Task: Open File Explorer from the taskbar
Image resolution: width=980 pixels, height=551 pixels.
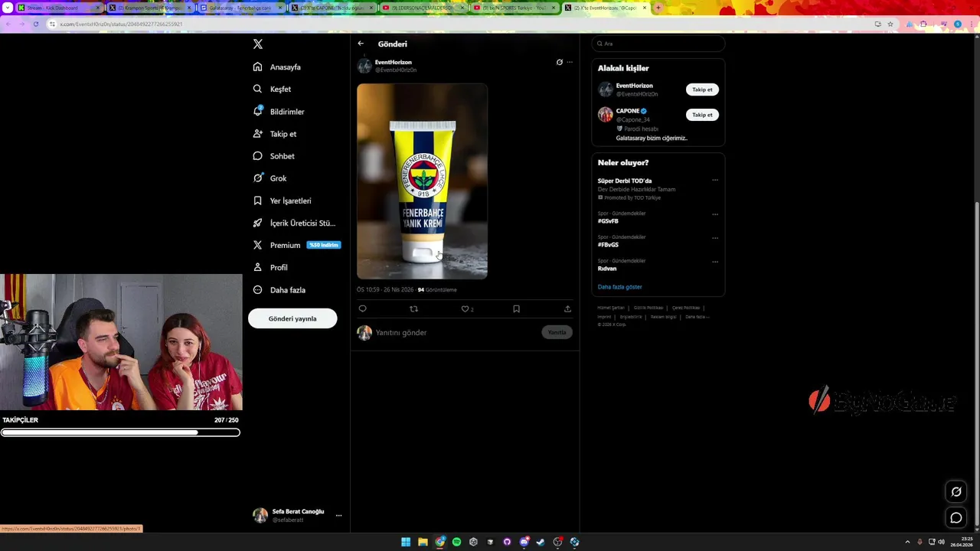Action: click(x=423, y=542)
